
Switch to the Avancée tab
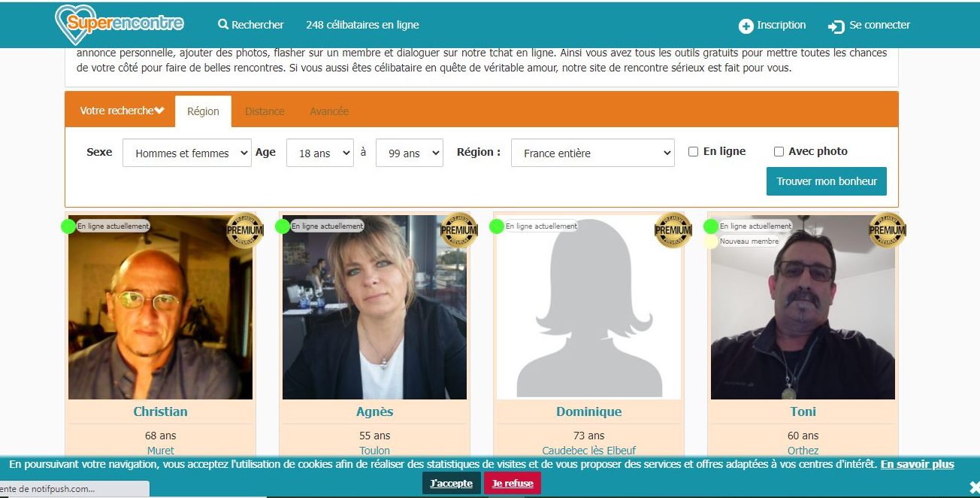click(329, 111)
